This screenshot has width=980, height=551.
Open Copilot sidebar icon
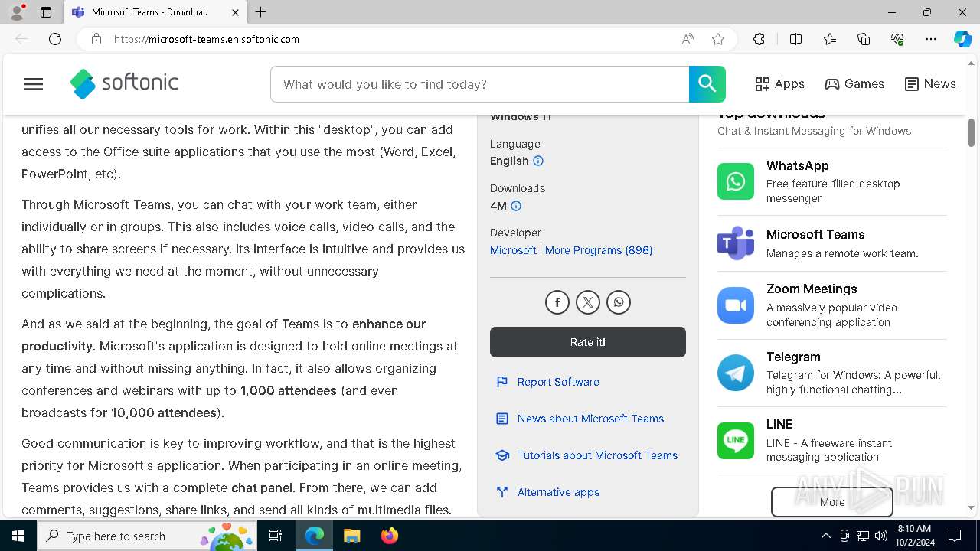pos(962,39)
